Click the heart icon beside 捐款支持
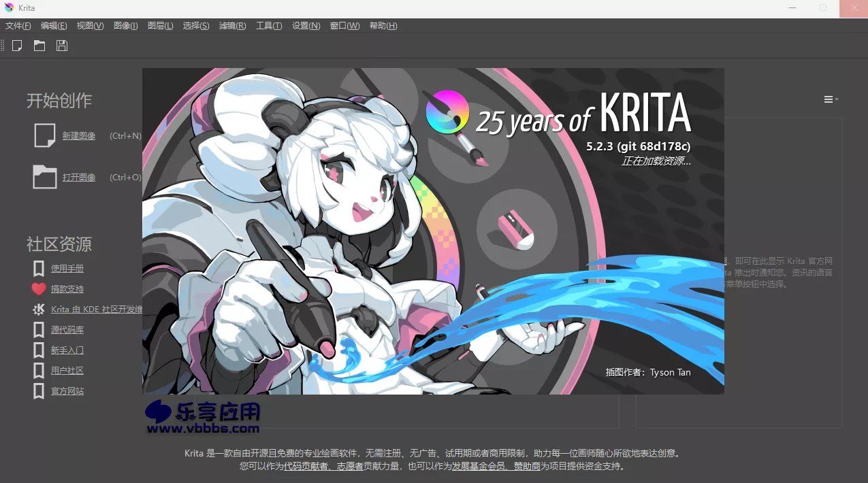This screenshot has height=483, width=868. (38, 288)
